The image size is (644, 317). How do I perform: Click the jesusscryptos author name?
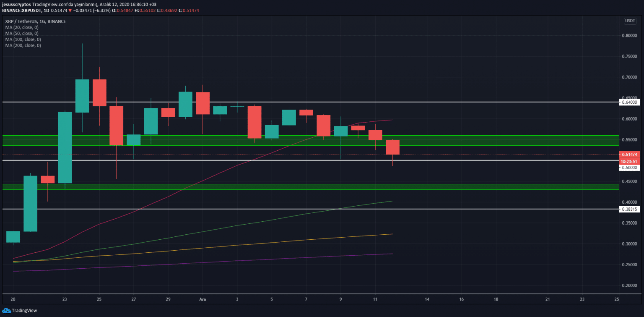16,4
